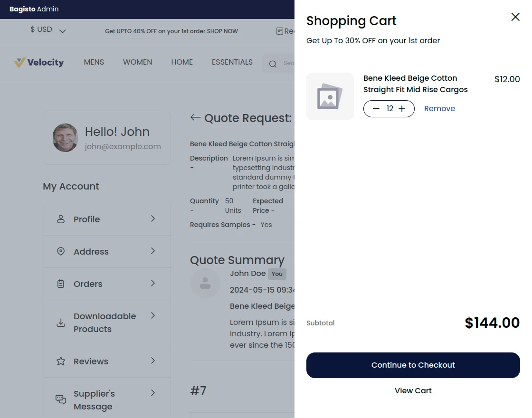
Task: Open the WOMEN category menu
Action: pos(137,62)
